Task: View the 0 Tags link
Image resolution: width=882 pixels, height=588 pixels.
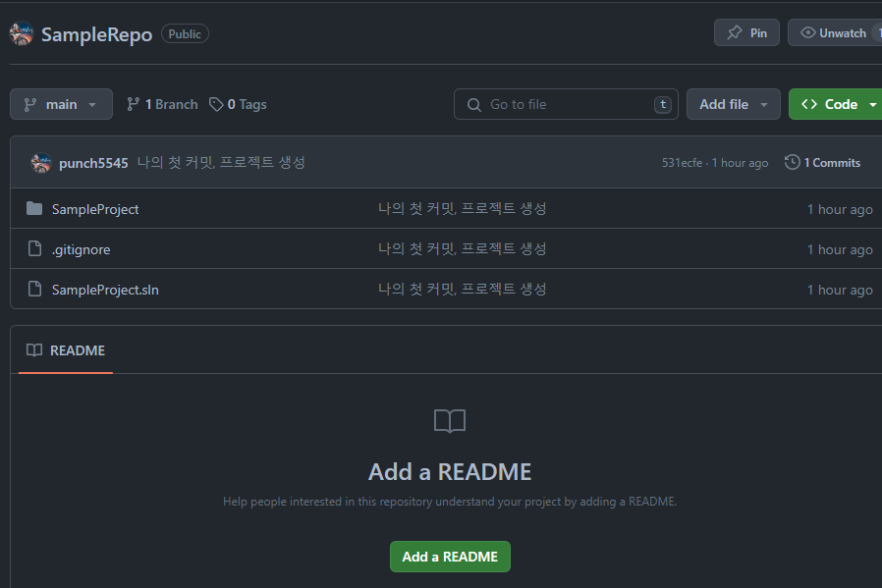Action: [x=239, y=104]
